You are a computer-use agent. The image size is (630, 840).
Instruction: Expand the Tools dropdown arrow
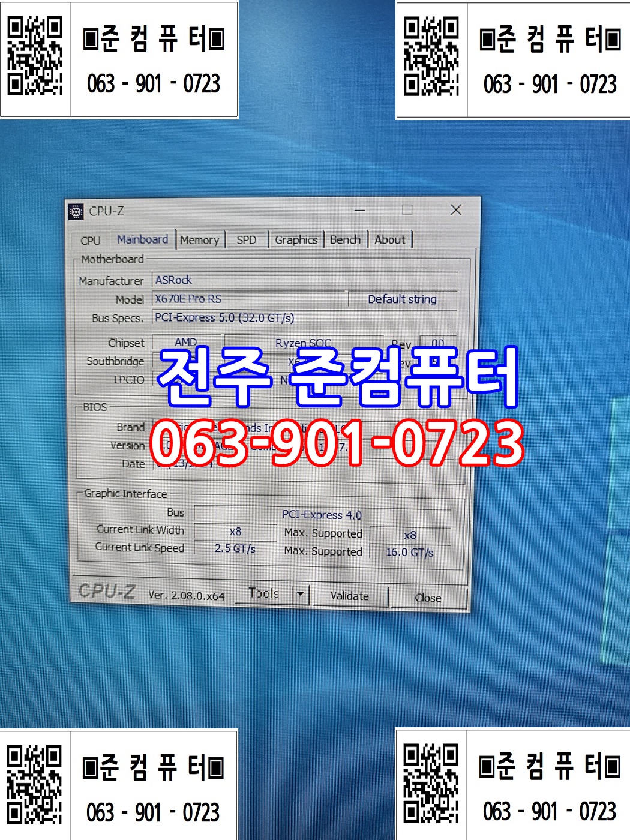[x=301, y=595]
